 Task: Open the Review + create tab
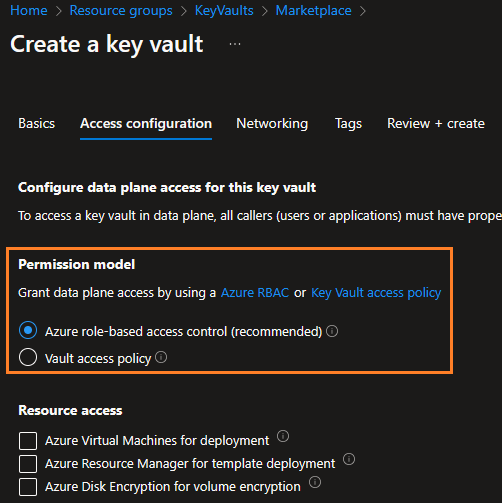436,124
